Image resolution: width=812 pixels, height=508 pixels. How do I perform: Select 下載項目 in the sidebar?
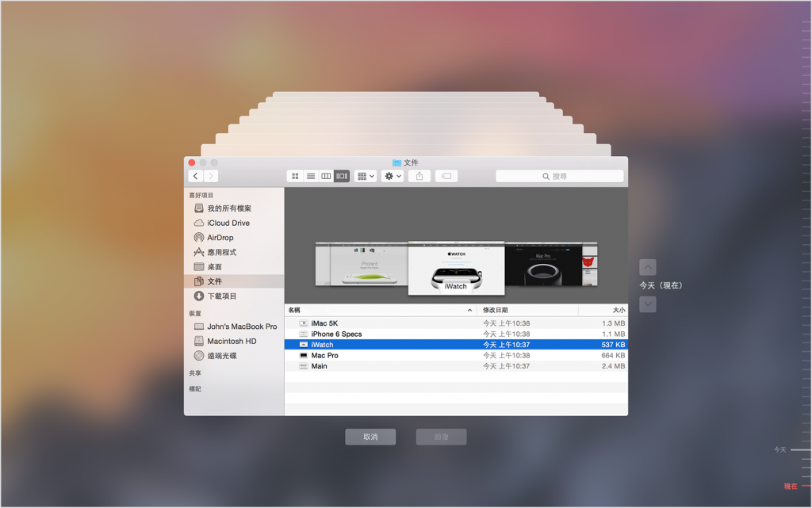[x=221, y=296]
